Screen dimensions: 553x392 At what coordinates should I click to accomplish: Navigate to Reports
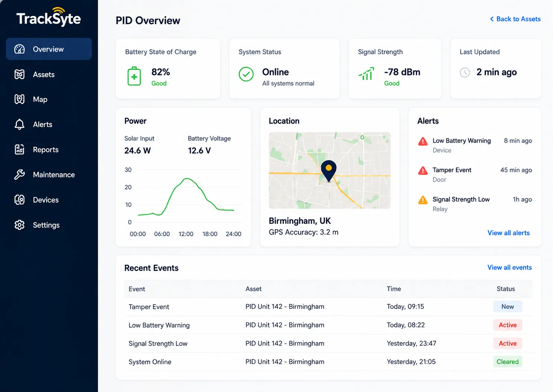(49, 150)
